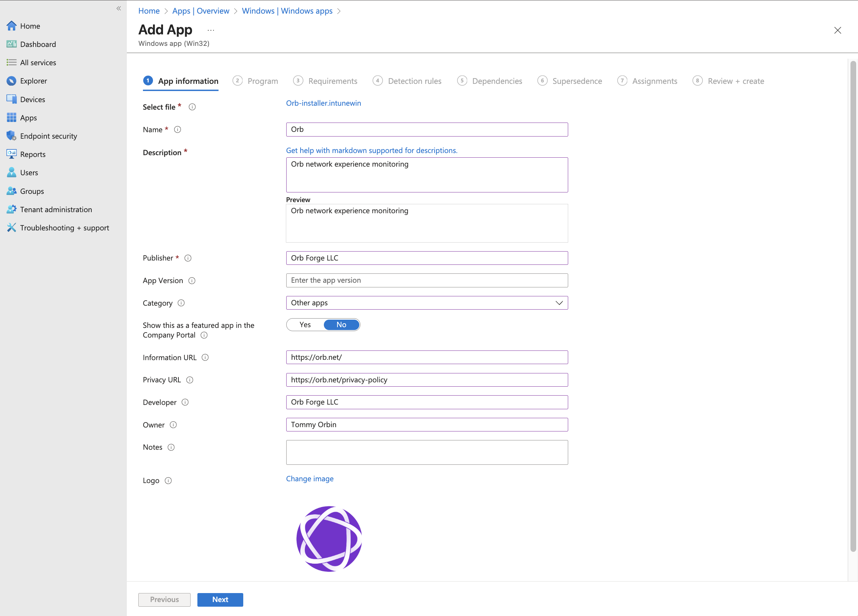
Task: Go to the Assignments step tab
Action: (654, 81)
